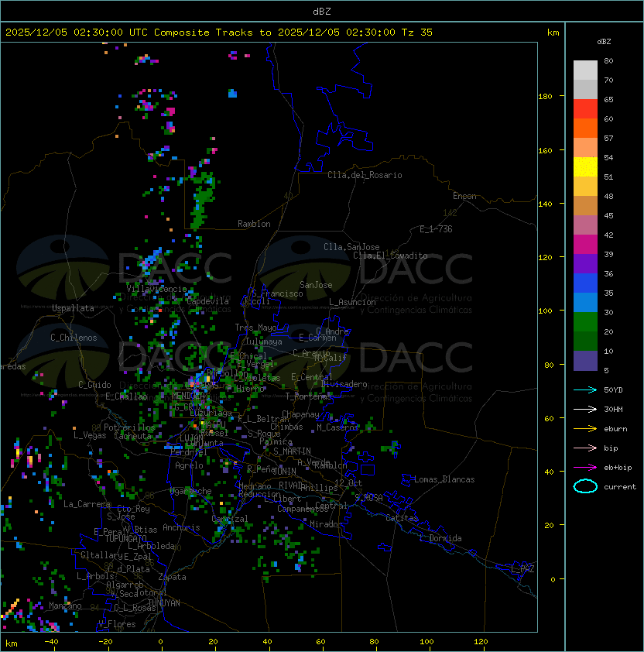Image resolution: width=644 pixels, height=652 pixels.
Task: Click the 'current' legend label
Action: pos(620,487)
